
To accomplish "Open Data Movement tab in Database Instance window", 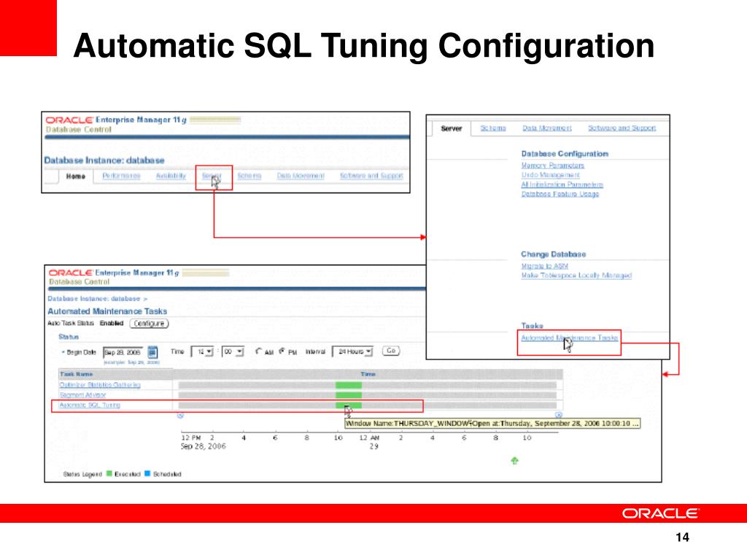I will tap(301, 176).
